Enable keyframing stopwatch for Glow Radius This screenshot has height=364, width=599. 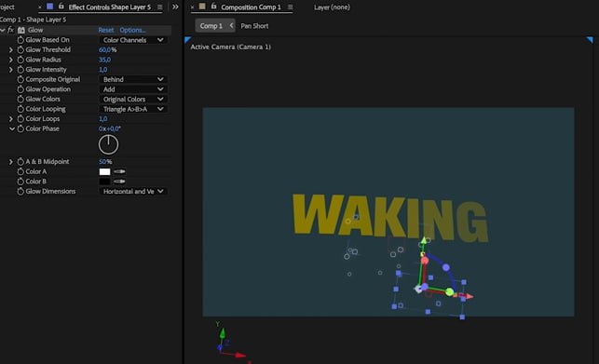point(20,60)
